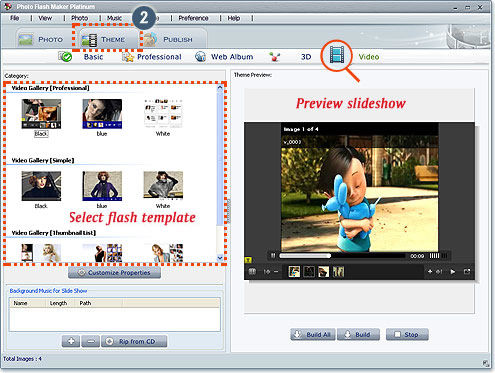Open the Professional theme category
495x373 pixels.
(152, 57)
